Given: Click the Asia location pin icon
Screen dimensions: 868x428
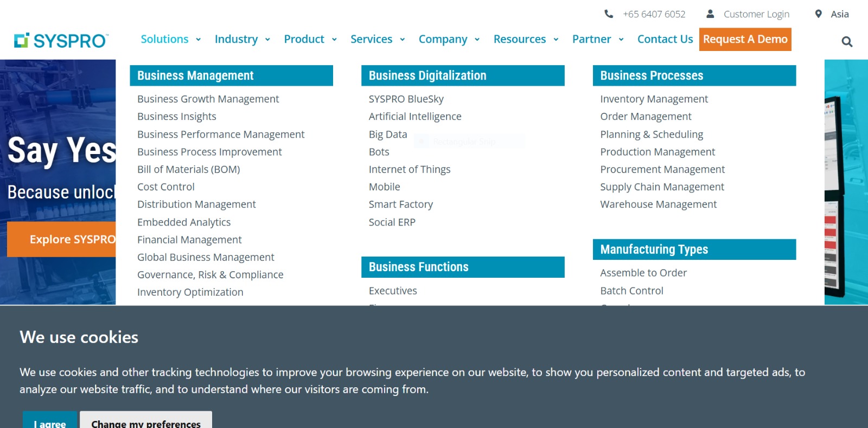Looking at the screenshot, I should [819, 14].
